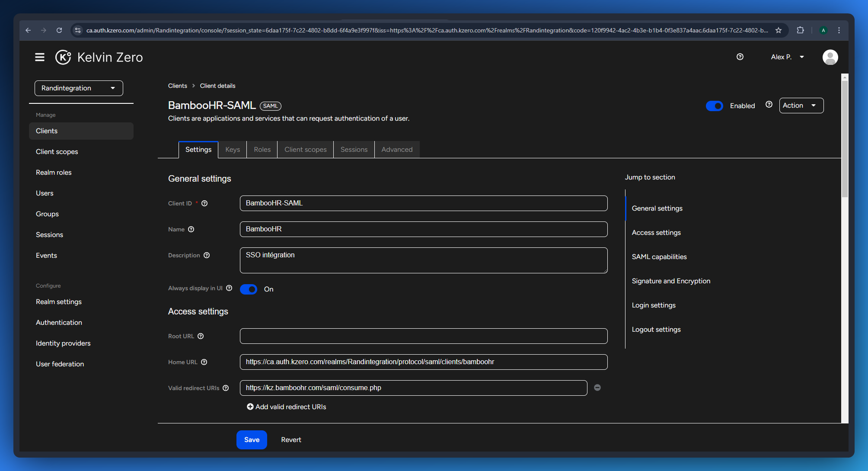Click the Valid redirect URIs field
This screenshot has height=471, width=868.
click(413, 388)
